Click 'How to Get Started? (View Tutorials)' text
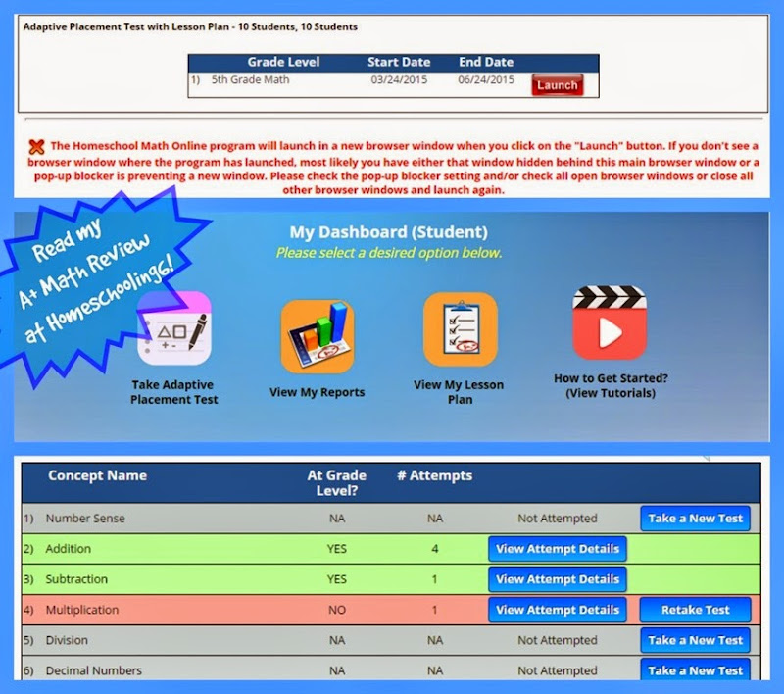 coord(611,385)
